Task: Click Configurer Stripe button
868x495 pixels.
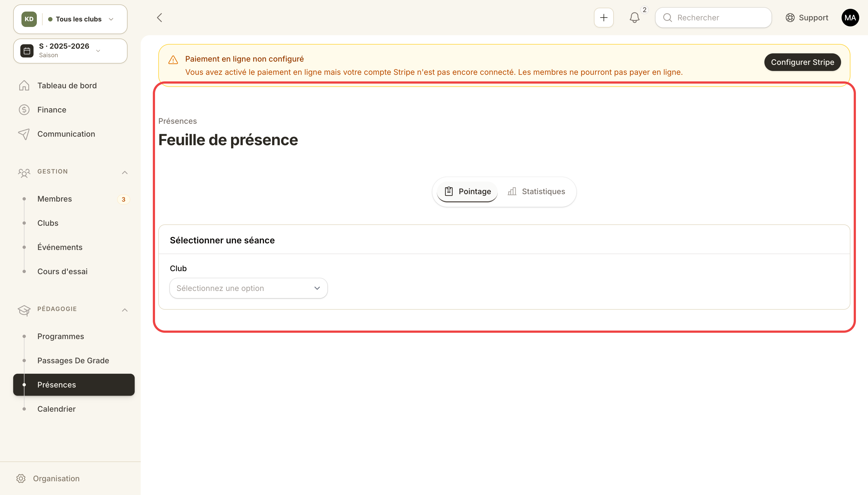Action: [802, 62]
